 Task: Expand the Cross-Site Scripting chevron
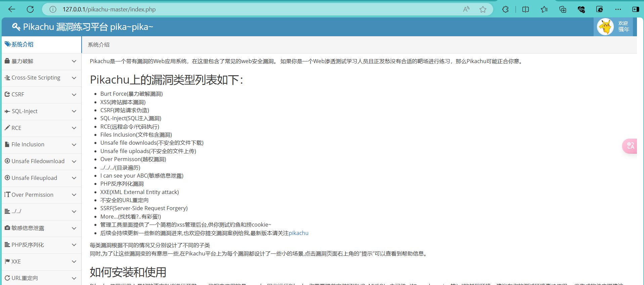tap(74, 78)
